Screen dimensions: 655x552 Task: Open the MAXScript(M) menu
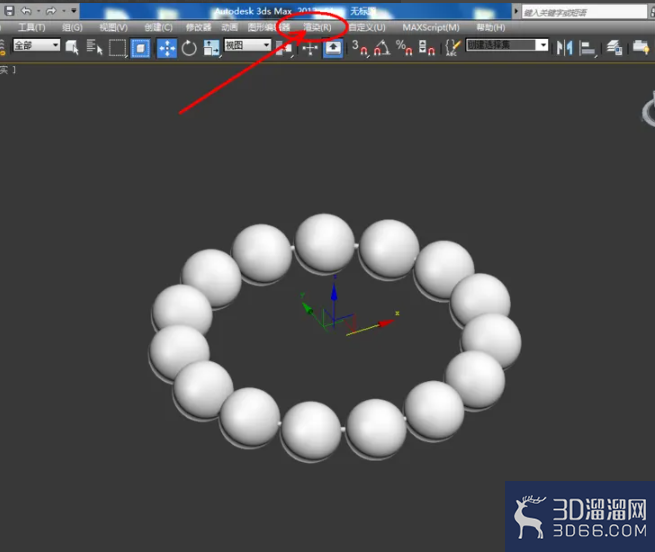(431, 28)
